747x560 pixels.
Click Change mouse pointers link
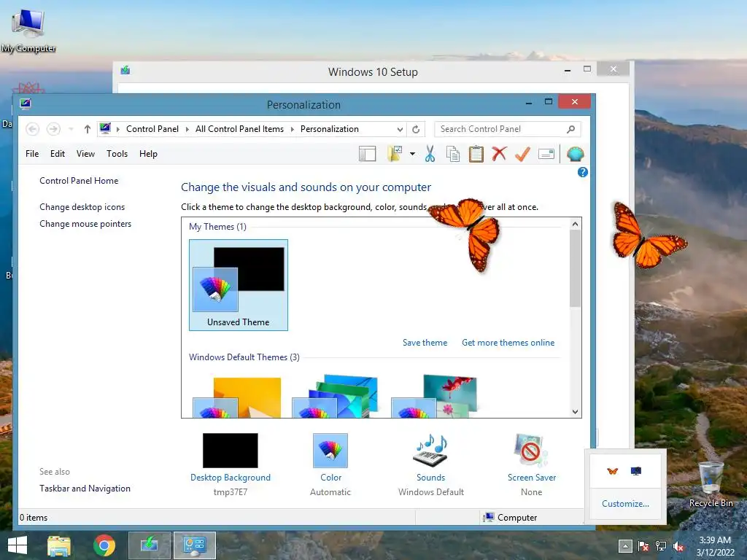point(85,224)
